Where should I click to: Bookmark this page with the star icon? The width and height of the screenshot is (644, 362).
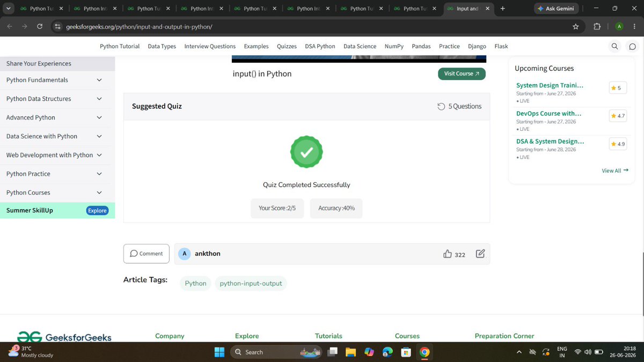576,27
